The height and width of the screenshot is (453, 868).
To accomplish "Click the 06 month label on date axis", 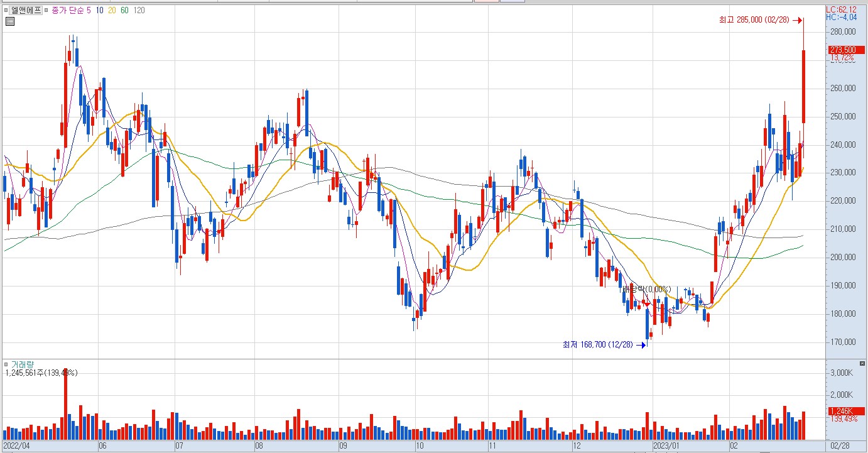I will pyautogui.click(x=102, y=446).
